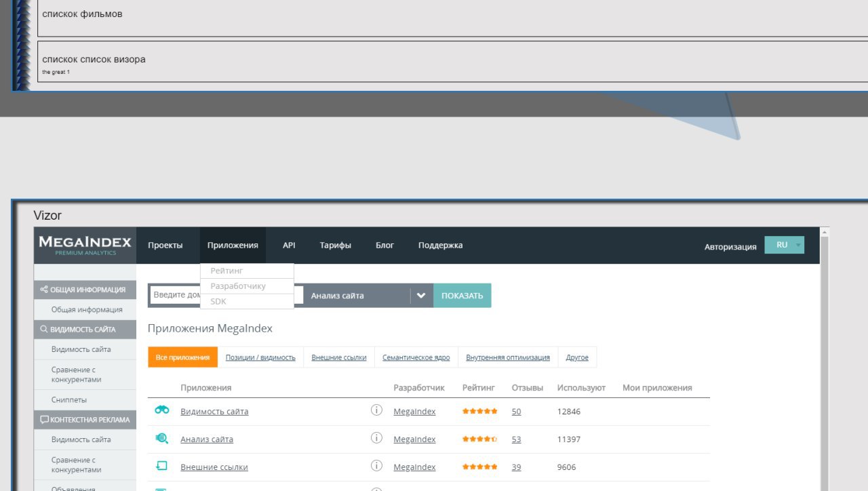Image resolution: width=868 pixels, height=491 pixels.
Task: Click star rating of Анализ сайта app
Action: pos(480,439)
